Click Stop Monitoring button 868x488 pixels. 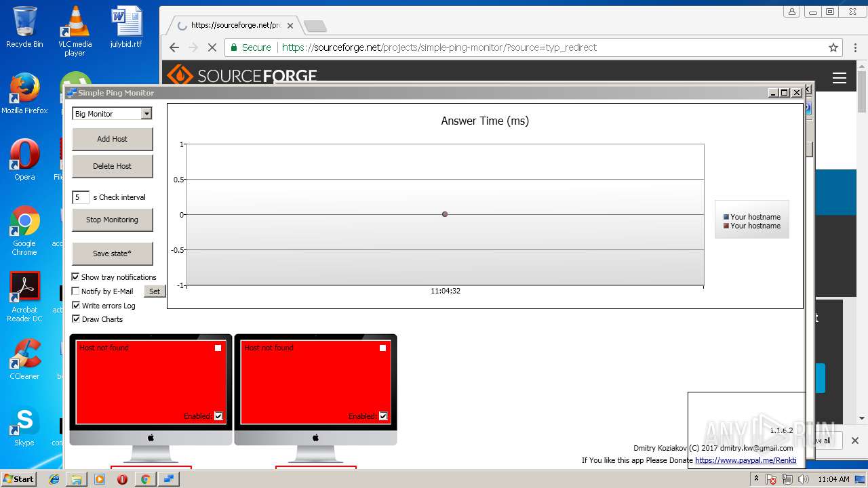113,220
